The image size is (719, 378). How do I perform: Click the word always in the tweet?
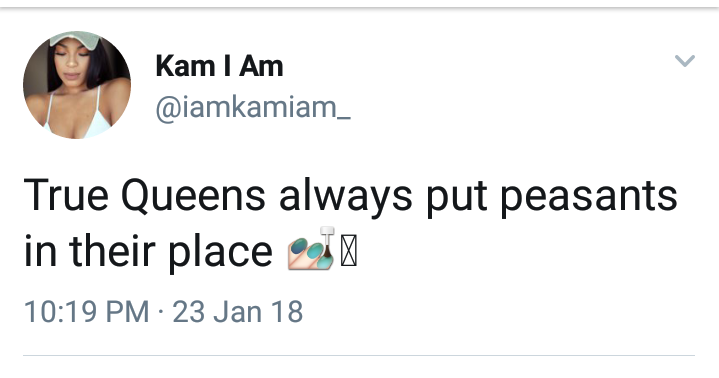345,197
